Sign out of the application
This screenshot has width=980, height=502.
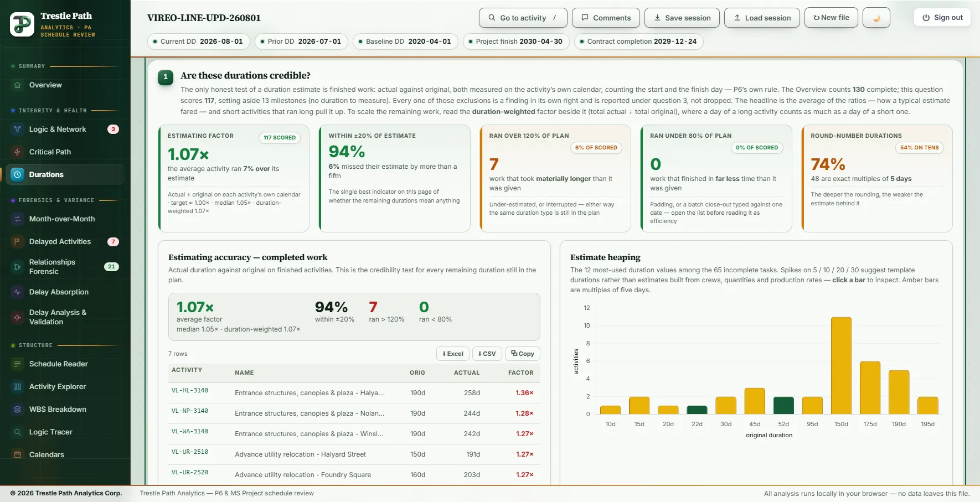pos(942,18)
